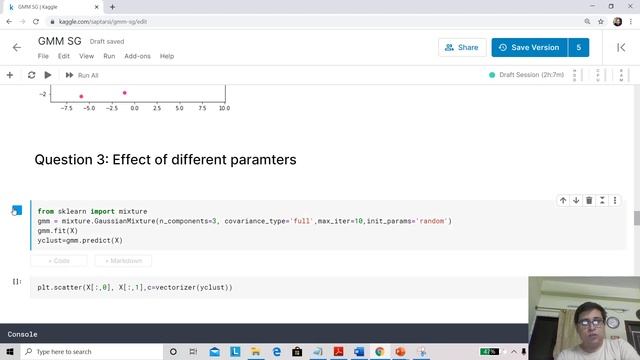Show hidden system tray icons

(x=513, y=351)
